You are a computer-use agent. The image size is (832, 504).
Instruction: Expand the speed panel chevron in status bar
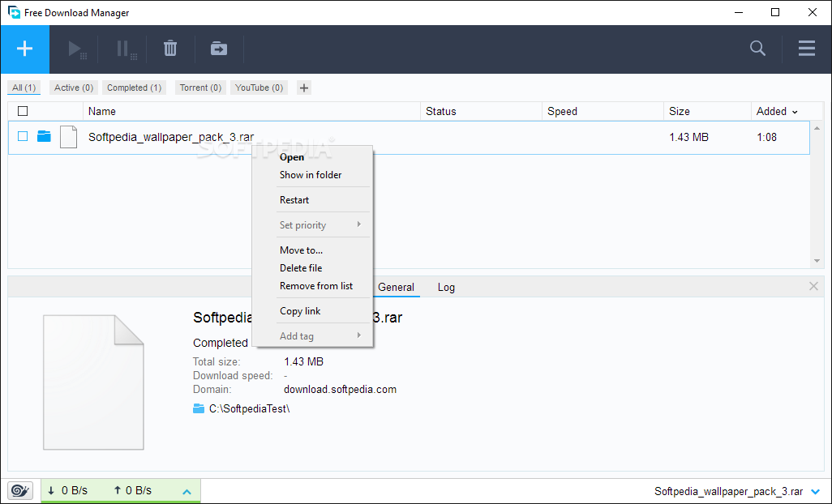point(187,492)
